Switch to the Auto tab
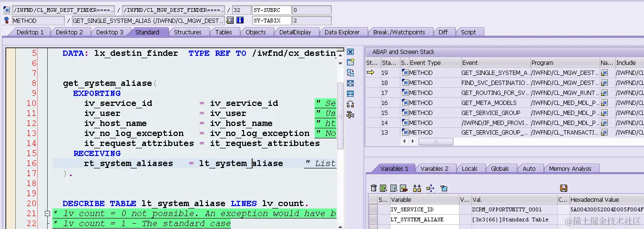Screen dimensions: 644x229 pyautogui.click(x=529, y=168)
